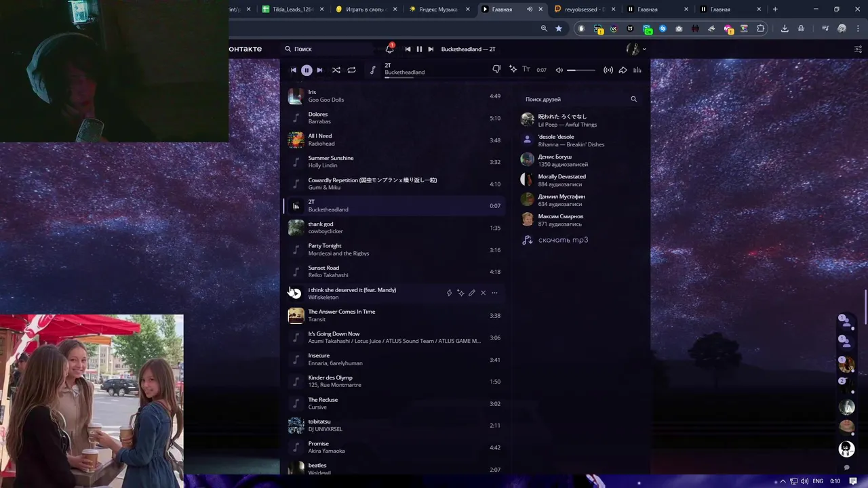Play the Cowardly Repetition track

click(296, 184)
